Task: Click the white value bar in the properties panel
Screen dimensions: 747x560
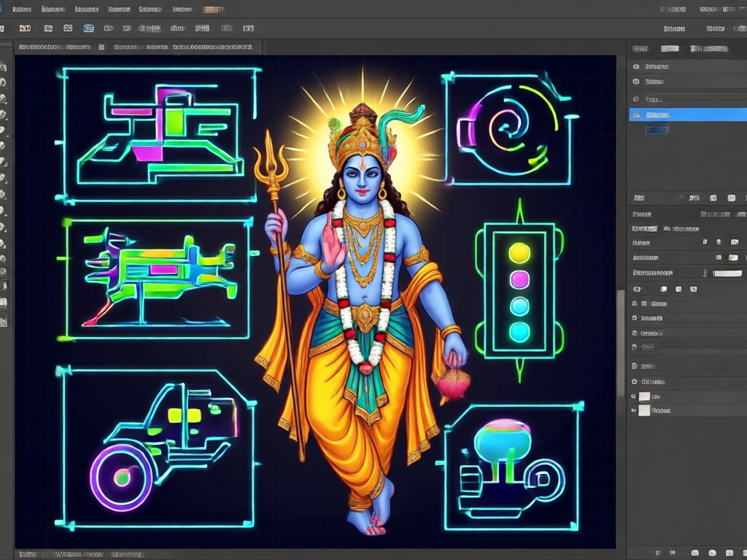Action: pos(727,273)
